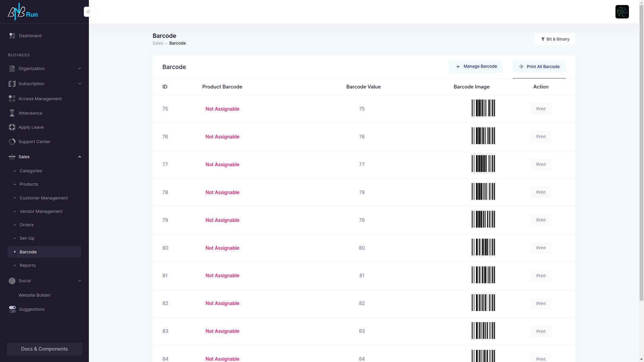Click the Social icon in sidebar

(12, 281)
